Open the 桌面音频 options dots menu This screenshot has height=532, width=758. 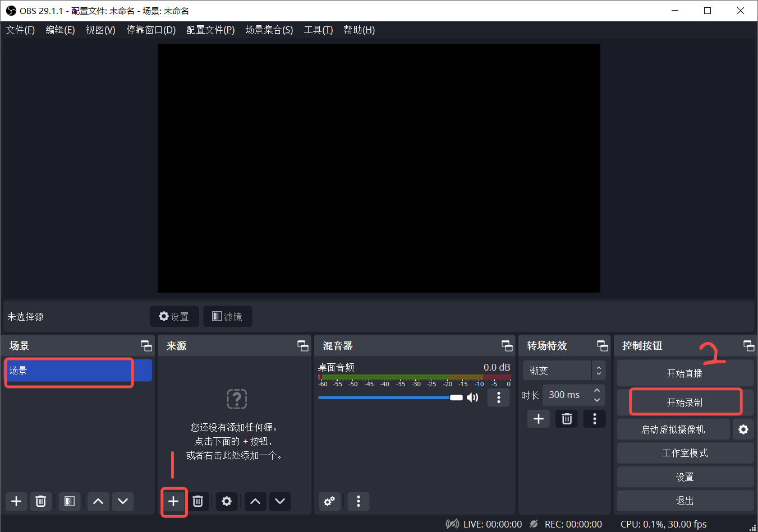498,397
